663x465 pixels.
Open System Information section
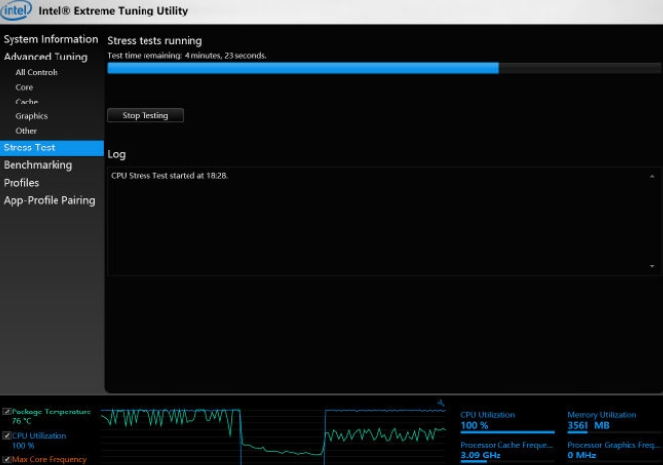click(51, 39)
